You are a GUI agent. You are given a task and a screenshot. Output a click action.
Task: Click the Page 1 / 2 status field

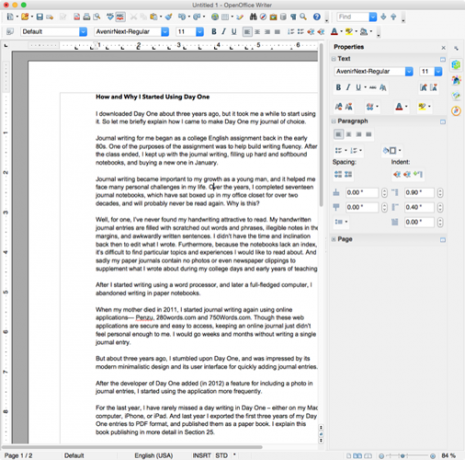coord(18,456)
